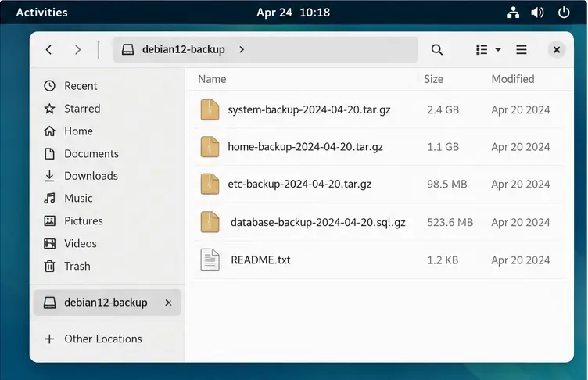Click the Home house icon
Viewport: 588px width, 380px height.
tap(49, 131)
